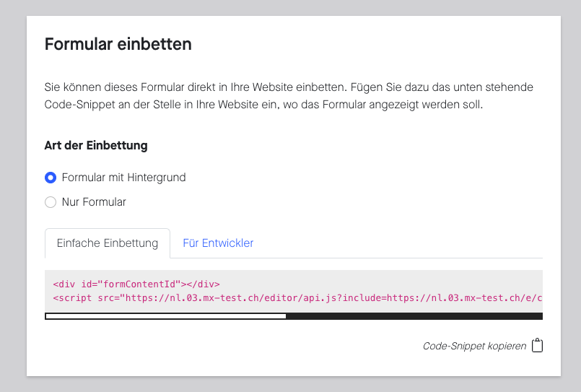Open the "Für Entwickler" tab
Viewport: 581px width, 392px height.
tap(218, 243)
